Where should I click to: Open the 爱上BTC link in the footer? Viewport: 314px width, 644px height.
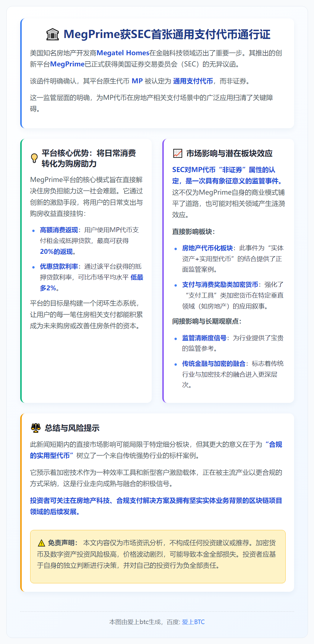193,622
